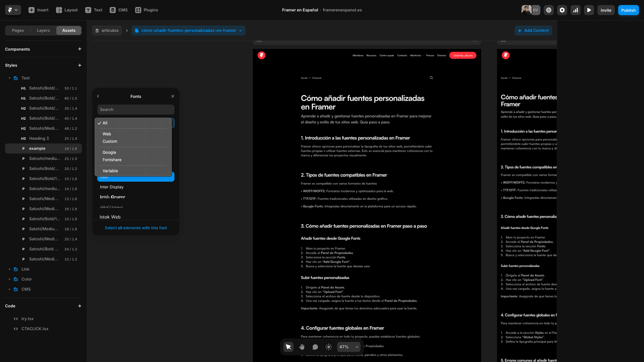644x362 pixels.
Task: Click the CTACLICK.tsx code brackets icon
Action: tap(16, 329)
